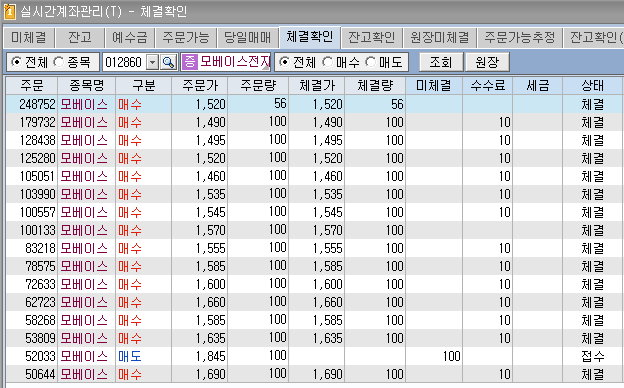This screenshot has height=388, width=624.
Task: Switch to the 미체결 tab
Action: (x=29, y=37)
